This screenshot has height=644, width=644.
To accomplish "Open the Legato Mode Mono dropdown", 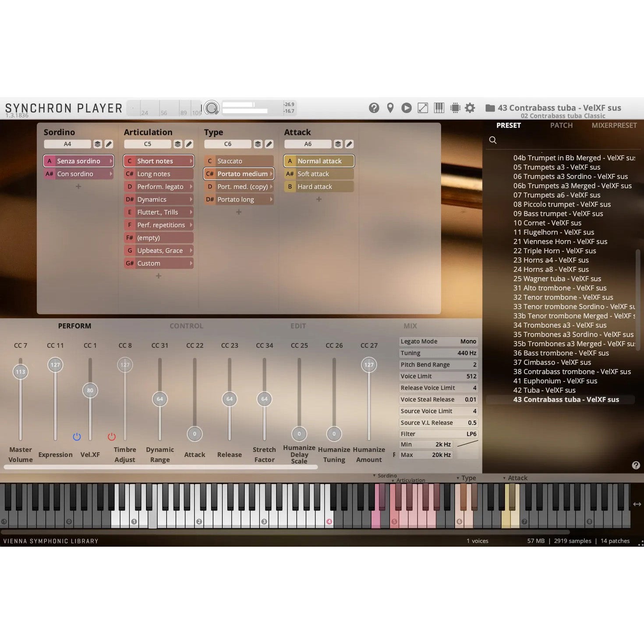I will pyautogui.click(x=467, y=342).
